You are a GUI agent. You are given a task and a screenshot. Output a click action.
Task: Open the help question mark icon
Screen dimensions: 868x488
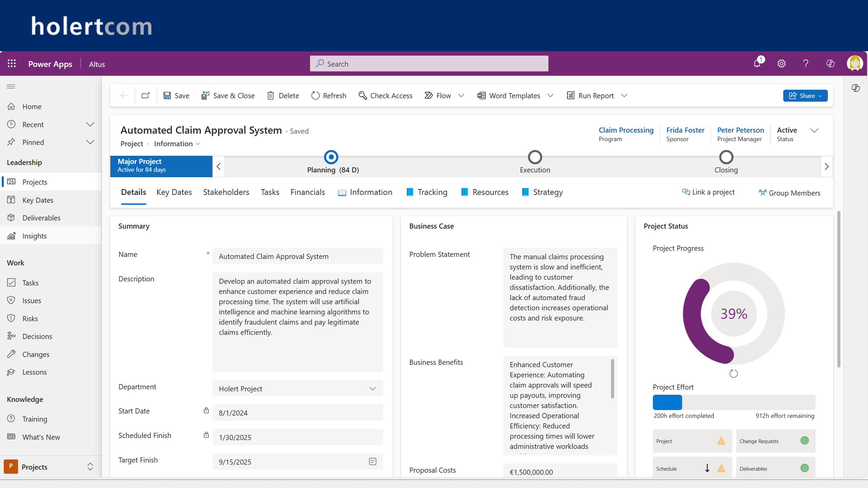(x=806, y=63)
